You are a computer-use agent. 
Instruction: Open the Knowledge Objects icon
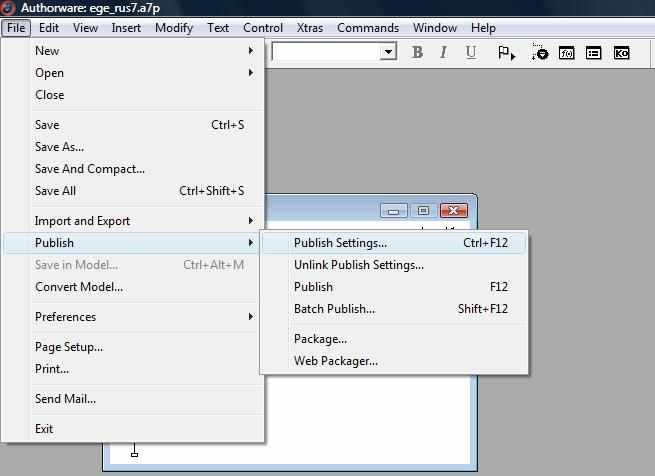pyautogui.click(x=621, y=53)
